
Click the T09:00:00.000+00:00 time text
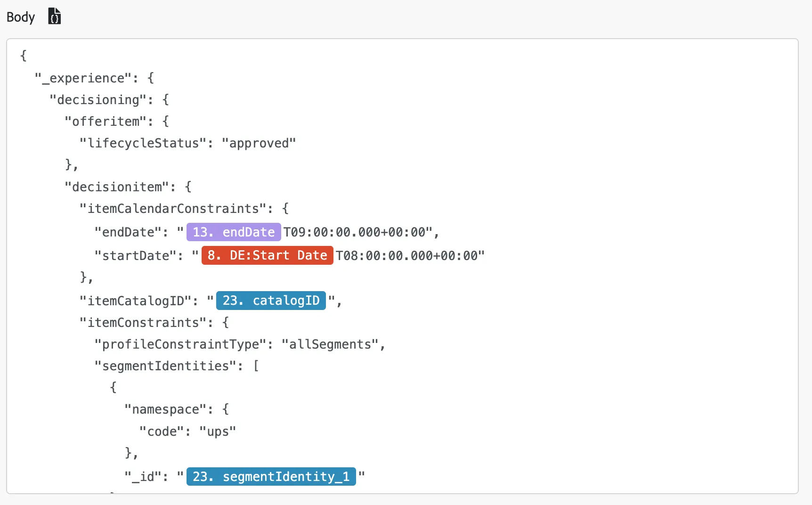click(354, 232)
